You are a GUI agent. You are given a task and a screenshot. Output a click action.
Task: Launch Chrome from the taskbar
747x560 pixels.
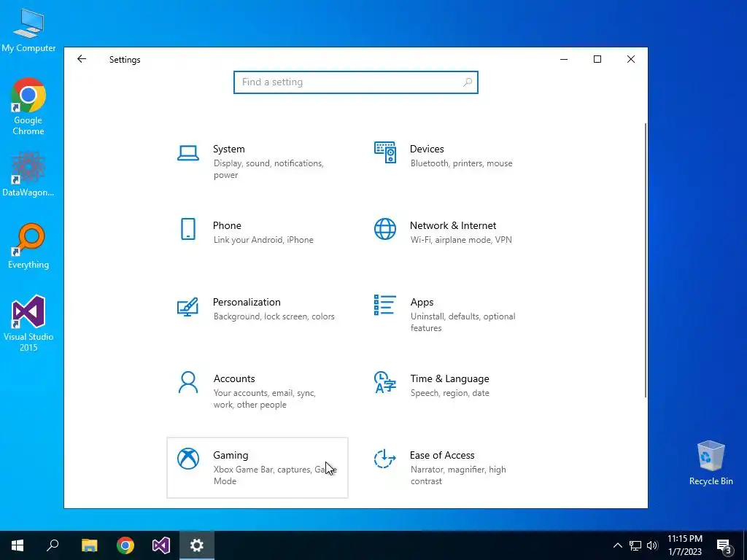(125, 545)
